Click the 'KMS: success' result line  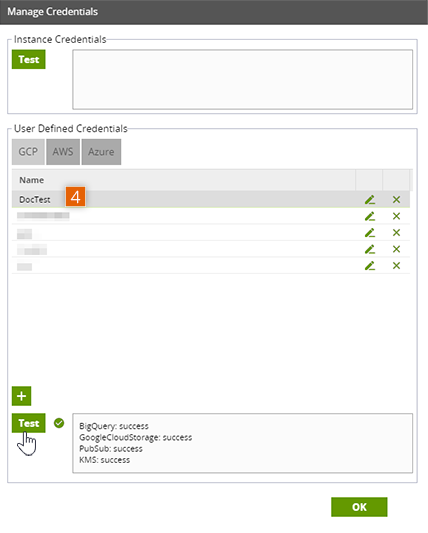coord(105,460)
